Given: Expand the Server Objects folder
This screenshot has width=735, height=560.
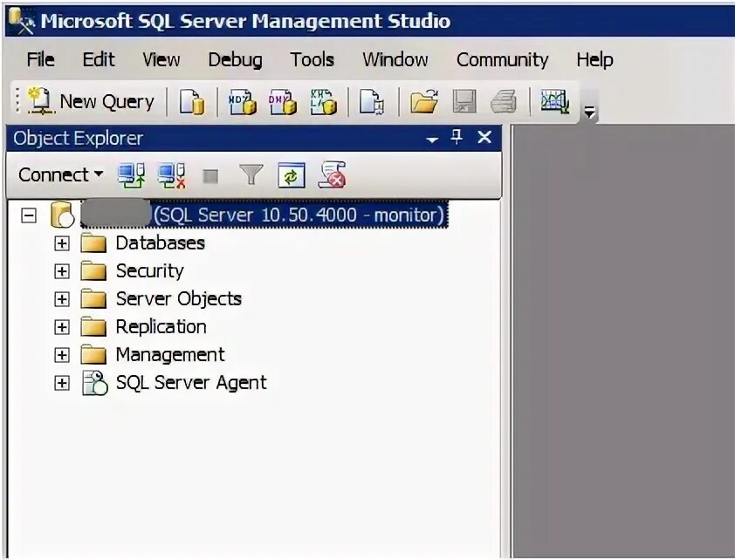Looking at the screenshot, I should pos(61,299).
